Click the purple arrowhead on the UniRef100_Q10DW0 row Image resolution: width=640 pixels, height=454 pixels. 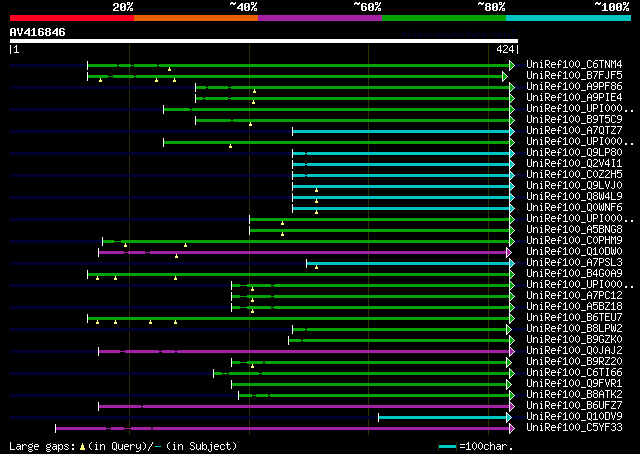tap(509, 253)
